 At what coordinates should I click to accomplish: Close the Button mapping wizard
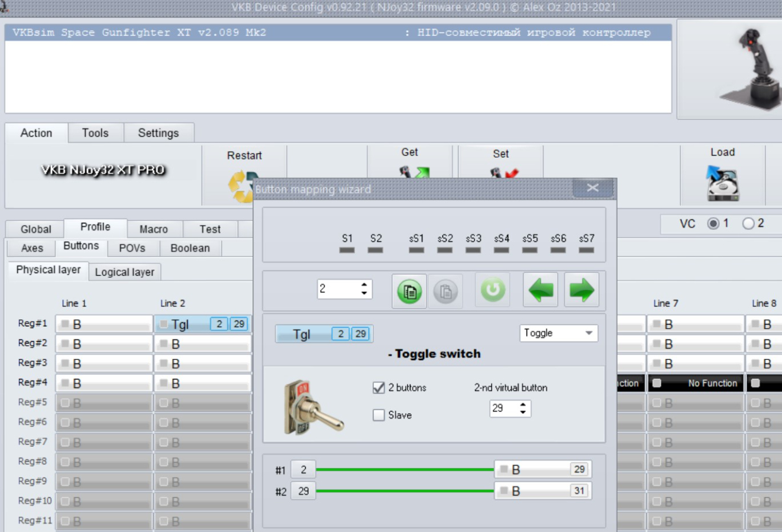point(593,188)
